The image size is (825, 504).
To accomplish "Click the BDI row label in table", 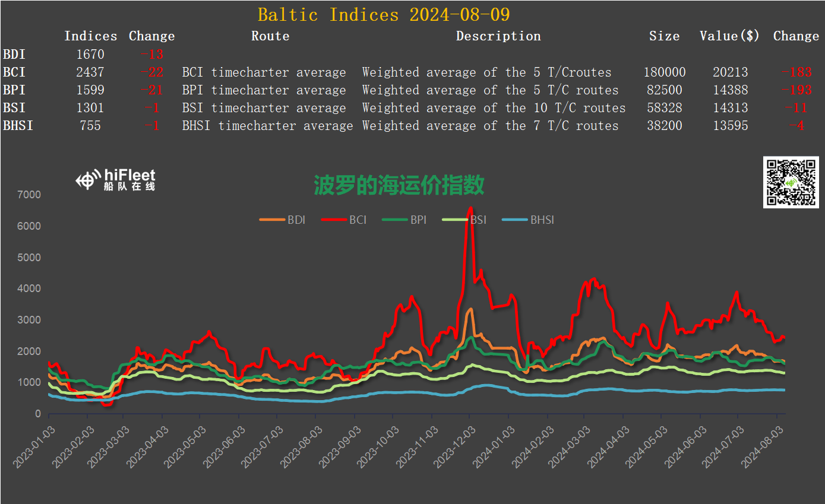I will point(14,55).
